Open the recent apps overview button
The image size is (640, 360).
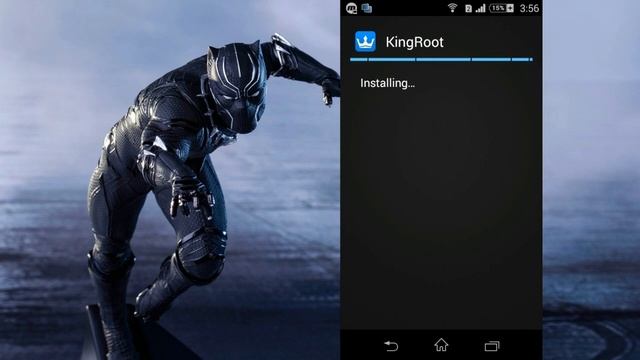[492, 346]
